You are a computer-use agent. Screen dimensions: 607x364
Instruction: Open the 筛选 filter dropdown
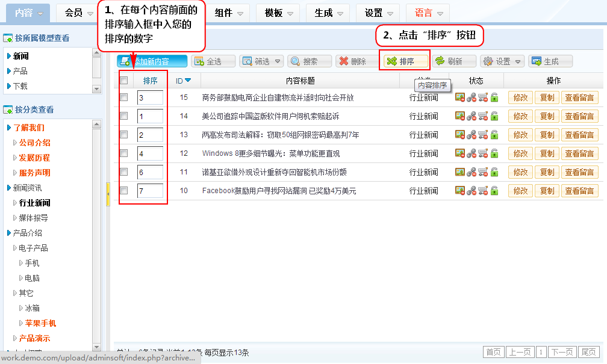pyautogui.click(x=261, y=61)
